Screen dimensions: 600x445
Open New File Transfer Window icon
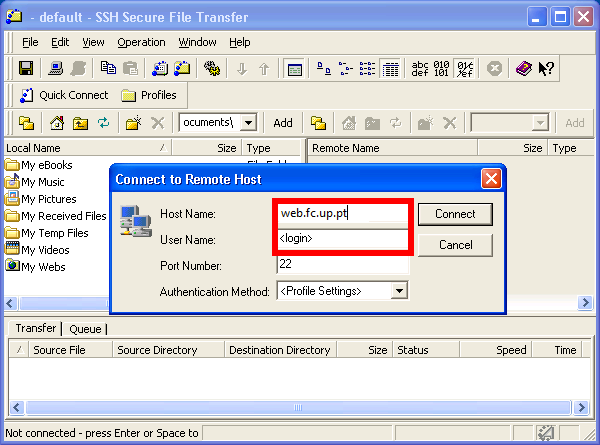[182, 68]
